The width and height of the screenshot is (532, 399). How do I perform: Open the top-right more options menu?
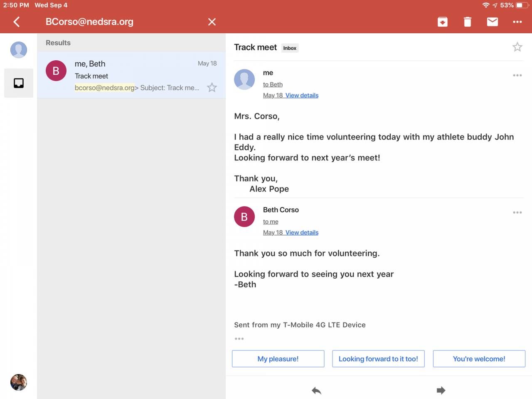[x=517, y=22]
